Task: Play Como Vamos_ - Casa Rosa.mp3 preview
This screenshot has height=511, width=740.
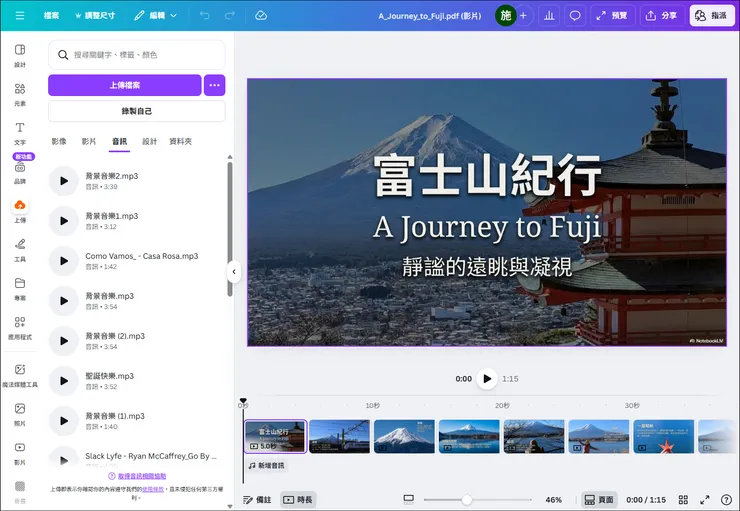Action: point(64,261)
